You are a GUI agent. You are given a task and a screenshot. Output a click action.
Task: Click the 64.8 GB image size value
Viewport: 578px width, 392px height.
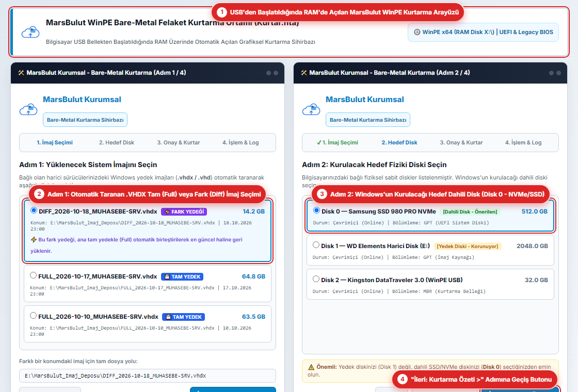pos(253,276)
